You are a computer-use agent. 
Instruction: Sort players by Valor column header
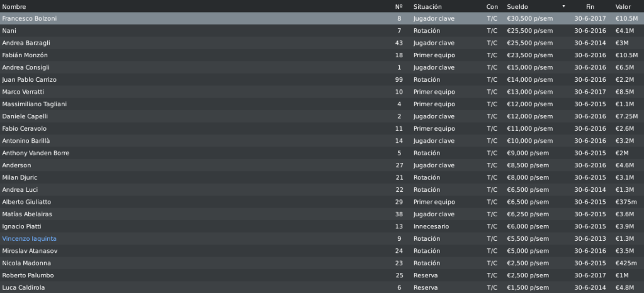[623, 7]
